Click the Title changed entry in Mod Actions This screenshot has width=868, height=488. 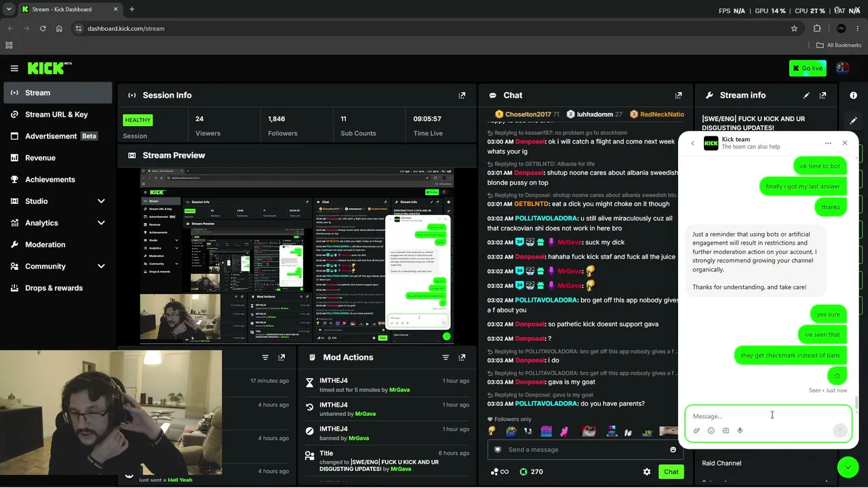[x=387, y=461]
